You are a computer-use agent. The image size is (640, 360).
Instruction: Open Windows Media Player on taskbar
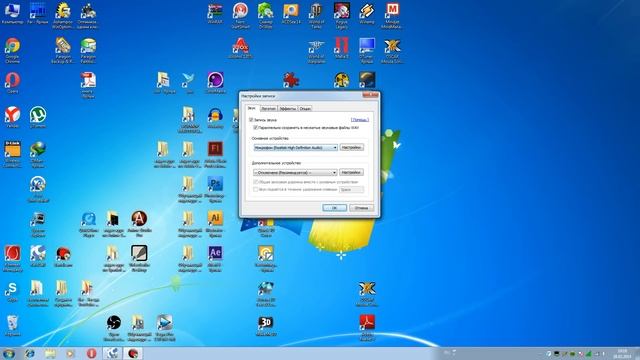[x=70, y=353]
